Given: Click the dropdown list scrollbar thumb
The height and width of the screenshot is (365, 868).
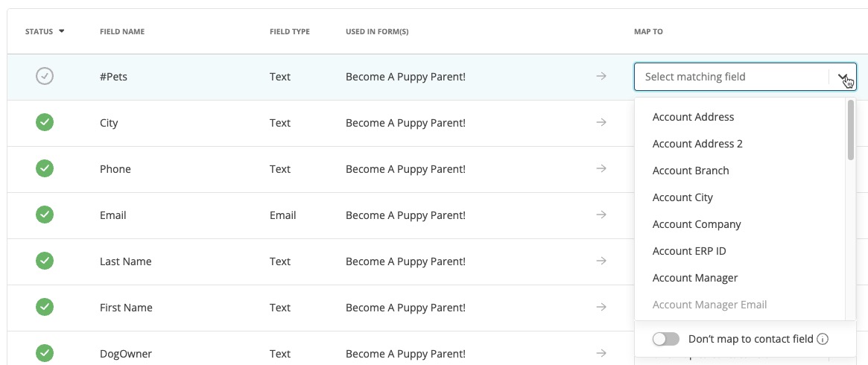Looking at the screenshot, I should (850, 130).
